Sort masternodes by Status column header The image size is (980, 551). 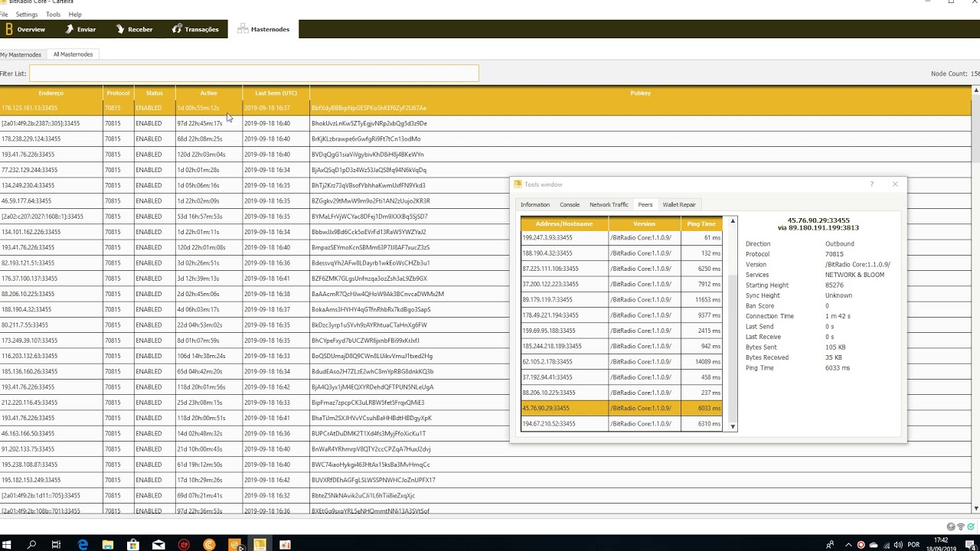(155, 93)
